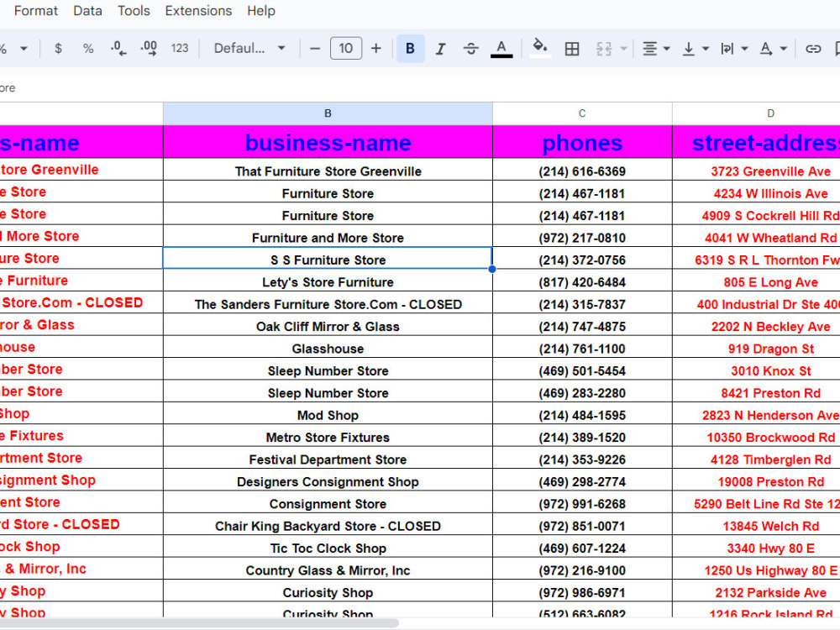The height and width of the screenshot is (630, 840).
Task: Open the Extensions menu
Action: [x=198, y=11]
